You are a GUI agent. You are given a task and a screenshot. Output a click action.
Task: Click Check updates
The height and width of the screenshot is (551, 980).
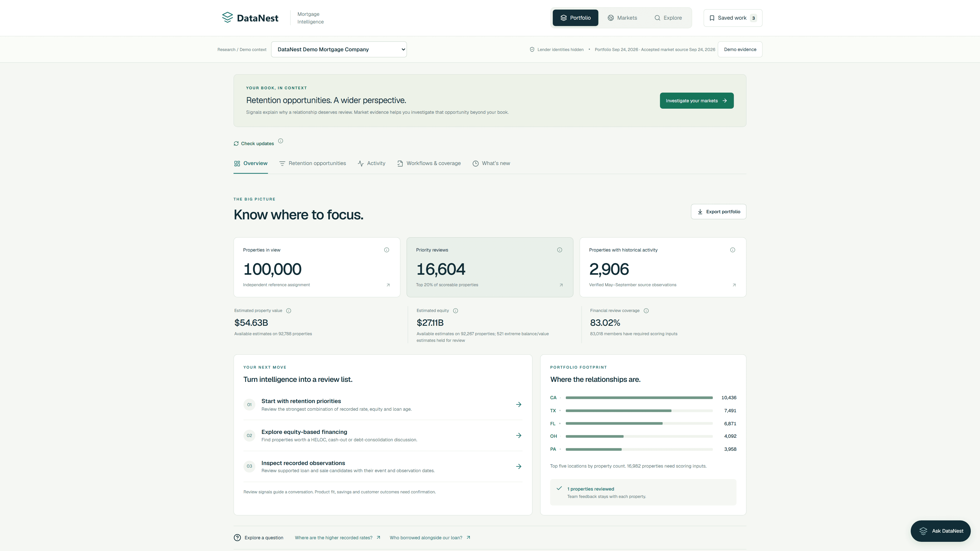point(254,143)
